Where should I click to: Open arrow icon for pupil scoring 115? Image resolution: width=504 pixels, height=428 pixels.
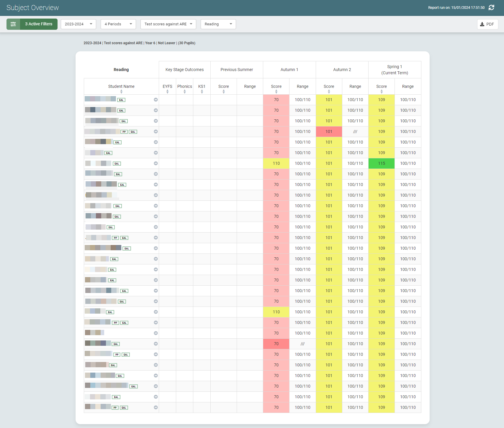[156, 163]
